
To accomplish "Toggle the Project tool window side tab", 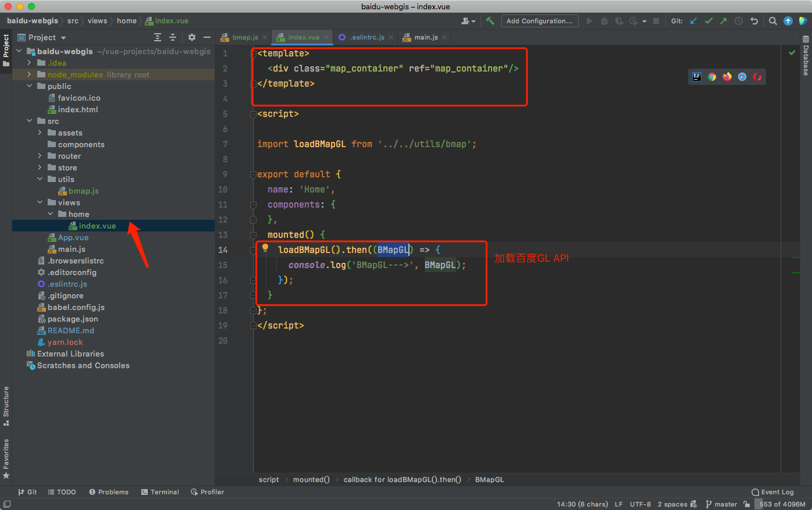I will 6,50.
